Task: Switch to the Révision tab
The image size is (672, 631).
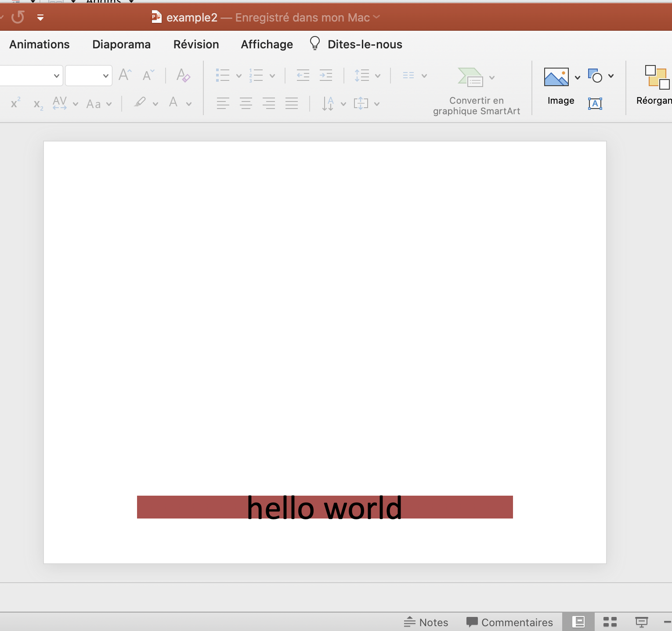Action: pos(196,44)
